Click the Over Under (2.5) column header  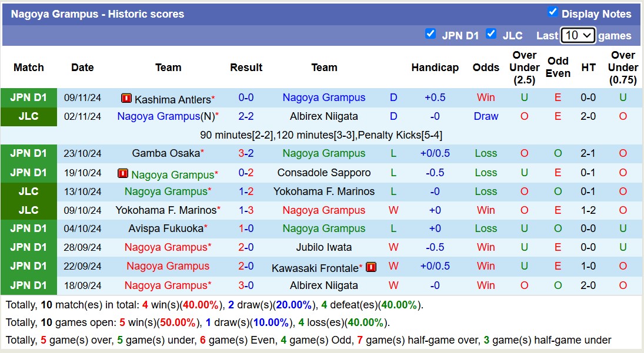[524, 68]
